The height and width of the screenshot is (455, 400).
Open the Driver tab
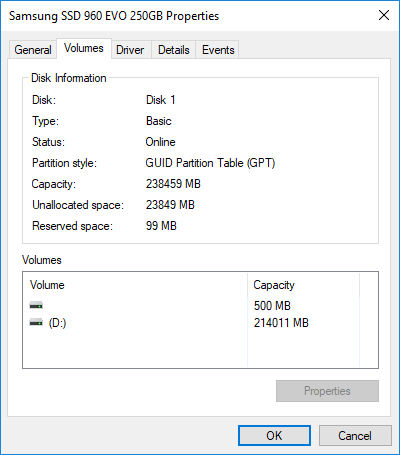(x=130, y=50)
